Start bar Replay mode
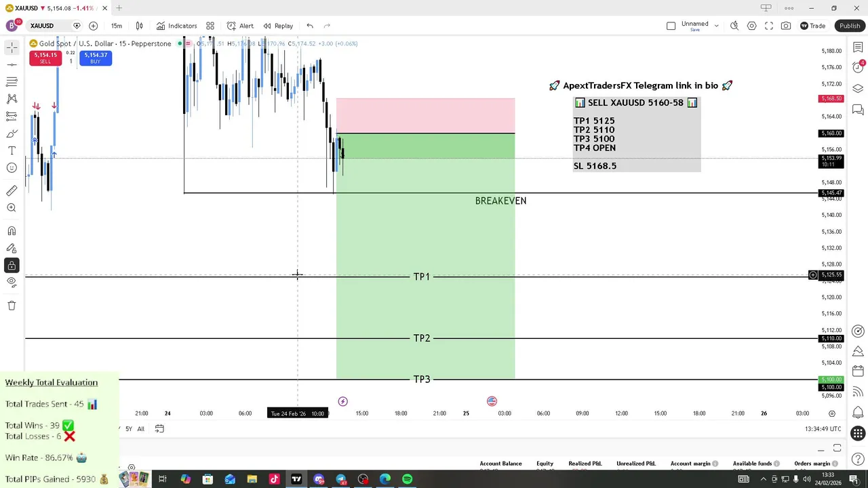 point(278,26)
